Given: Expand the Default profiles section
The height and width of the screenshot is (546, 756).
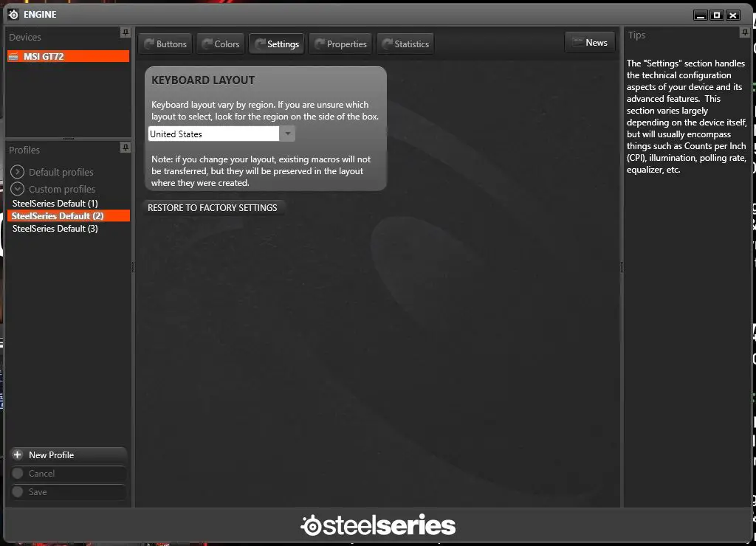Looking at the screenshot, I should (18, 172).
